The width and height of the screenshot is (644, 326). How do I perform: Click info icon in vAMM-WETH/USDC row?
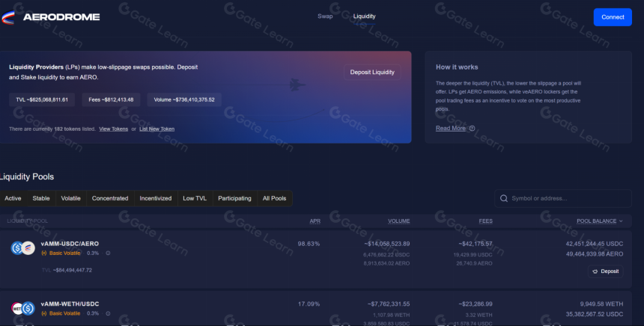(x=108, y=313)
